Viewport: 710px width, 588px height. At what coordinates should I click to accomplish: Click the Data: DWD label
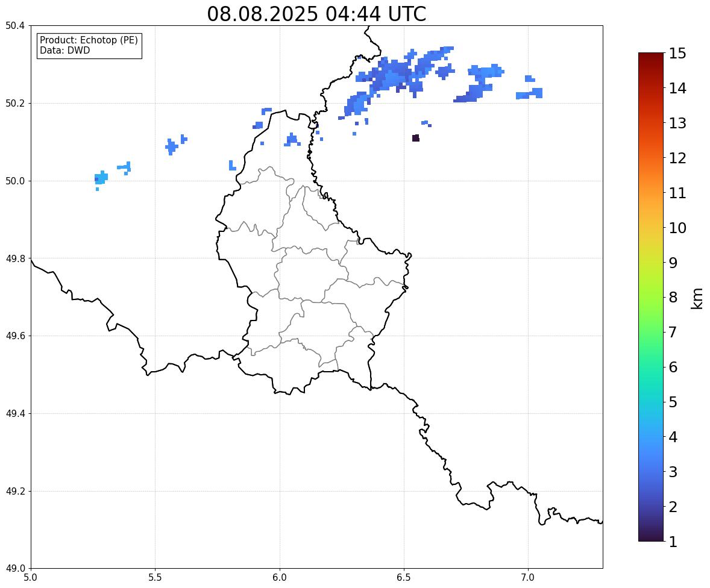point(64,50)
